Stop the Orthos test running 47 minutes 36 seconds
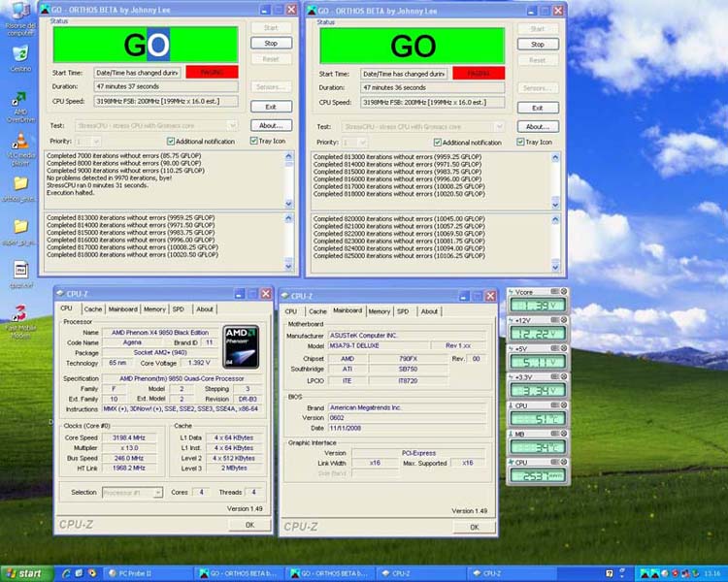 tap(538, 45)
